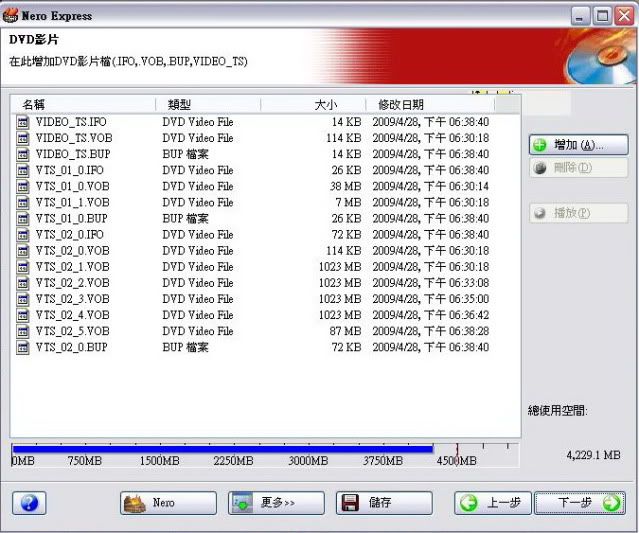Click BUP 檔案 type of VIDEO_TS.BUP
The height and width of the screenshot is (533, 639).
(x=185, y=154)
